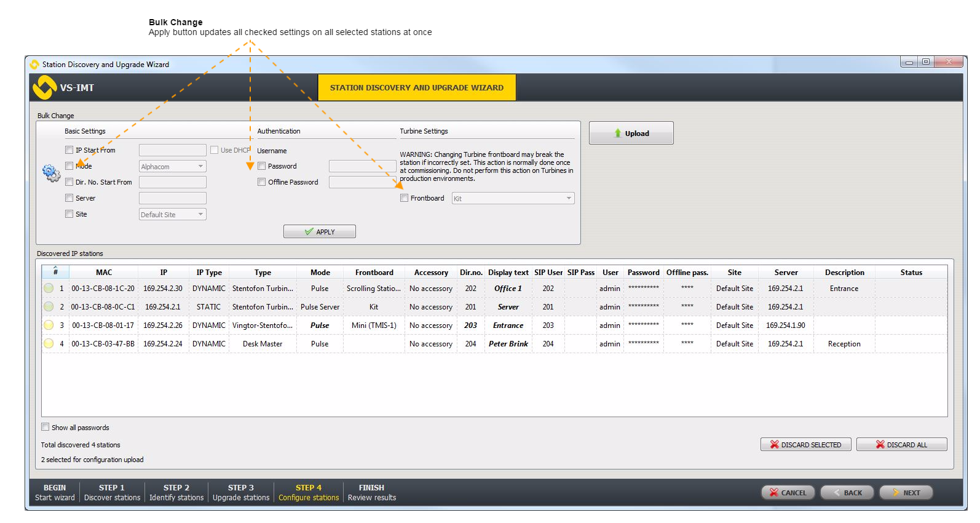The image size is (980, 523).
Task: Go to Step 3 Upgrade stations
Action: point(241,492)
